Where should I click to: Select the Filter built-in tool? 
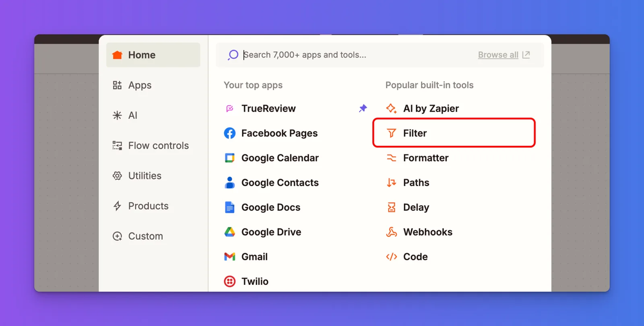click(x=454, y=133)
